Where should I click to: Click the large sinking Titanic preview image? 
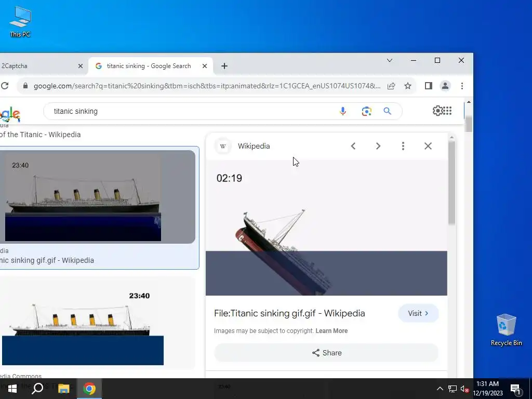coord(326,228)
